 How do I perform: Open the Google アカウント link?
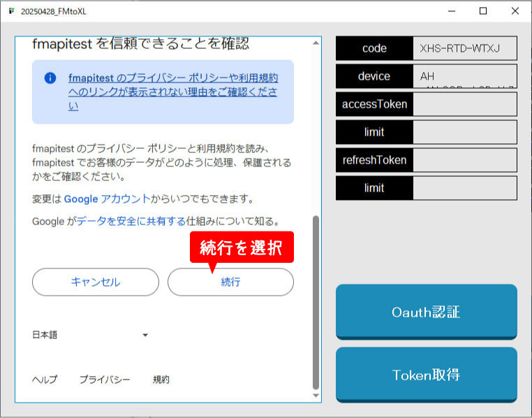(x=108, y=199)
